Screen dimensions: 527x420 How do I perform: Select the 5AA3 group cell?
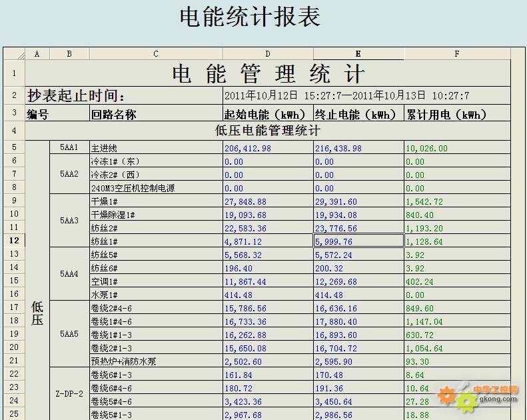click(69, 221)
